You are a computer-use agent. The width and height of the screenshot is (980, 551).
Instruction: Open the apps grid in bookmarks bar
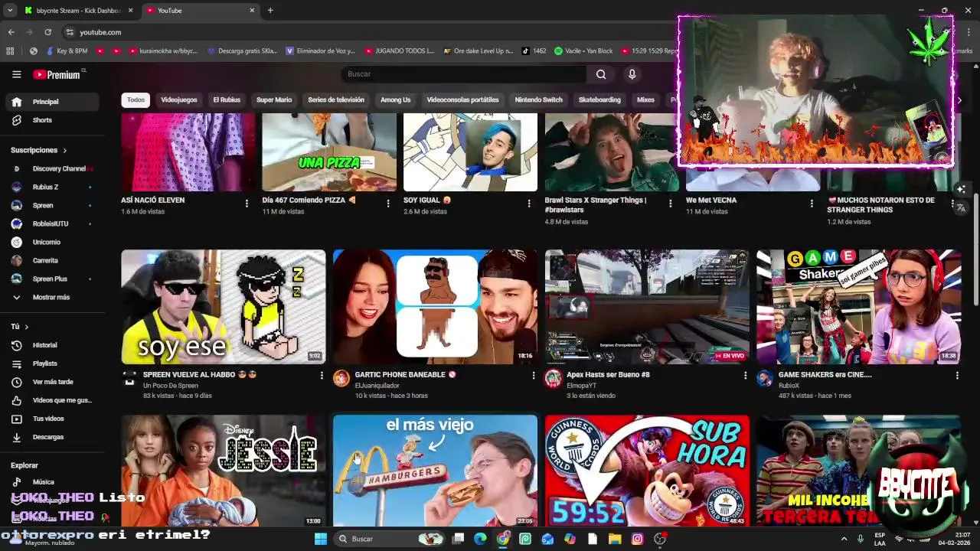point(10,51)
